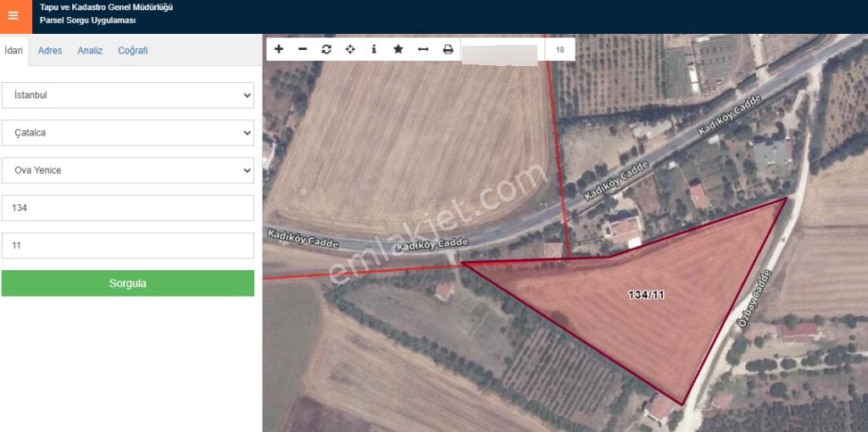Click the parcel number field containing 11

128,246
